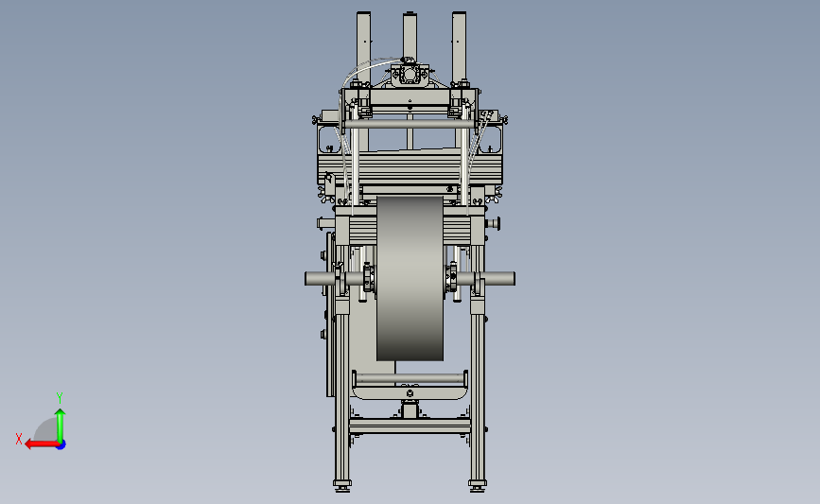This screenshot has width=820, height=504.
Task: Select the large central roll in the model
Action: [x=410, y=279]
